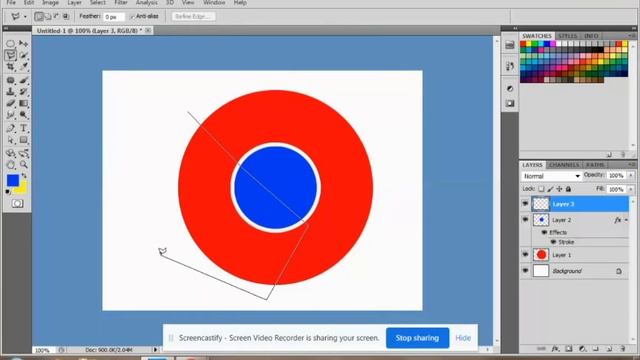The image size is (640, 360).
Task: Click the add to selection mode button
Action: coord(48,17)
